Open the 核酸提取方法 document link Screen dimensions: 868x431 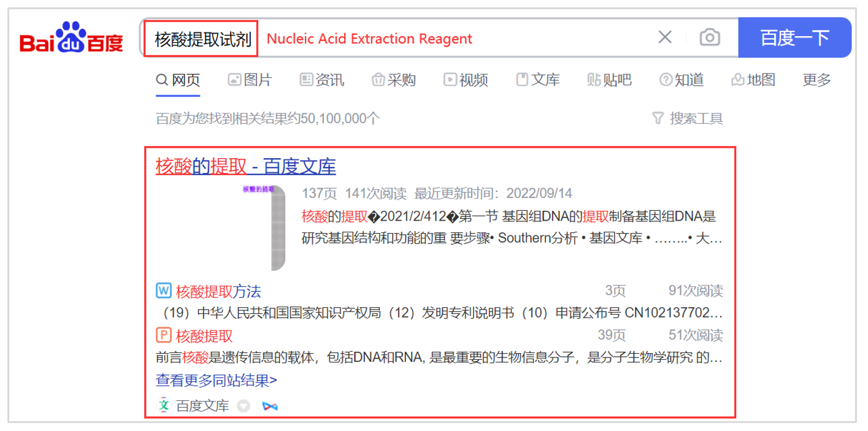pos(218,291)
